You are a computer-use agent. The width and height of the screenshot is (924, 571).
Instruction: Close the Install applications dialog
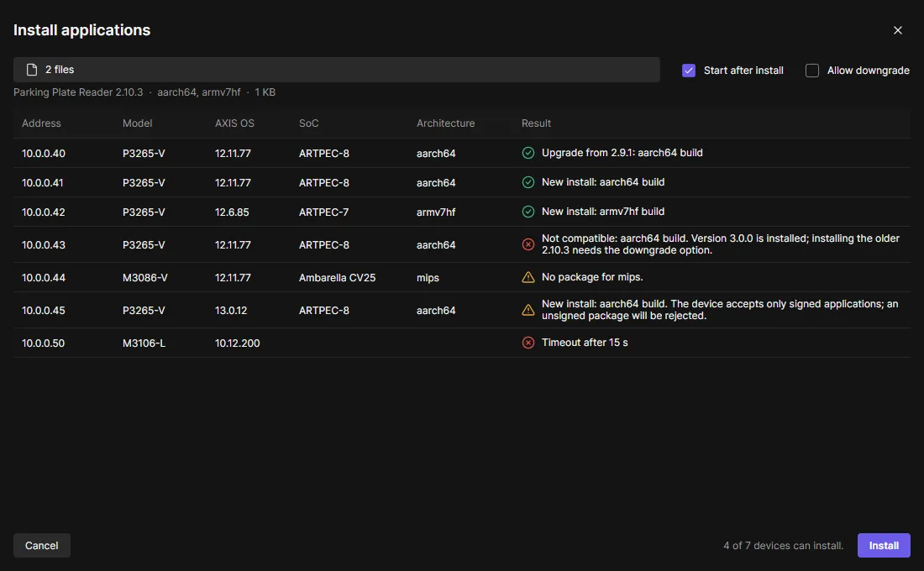897,30
